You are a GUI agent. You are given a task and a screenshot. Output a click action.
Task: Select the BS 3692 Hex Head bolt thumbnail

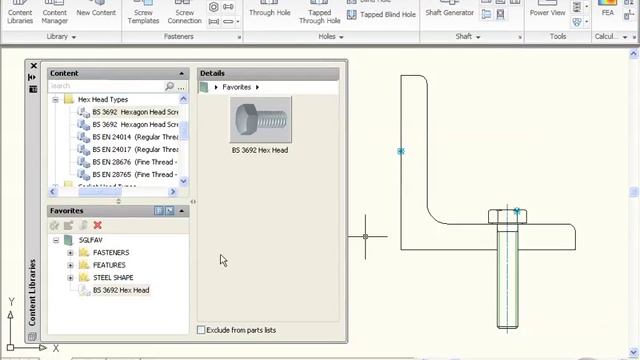(260, 120)
